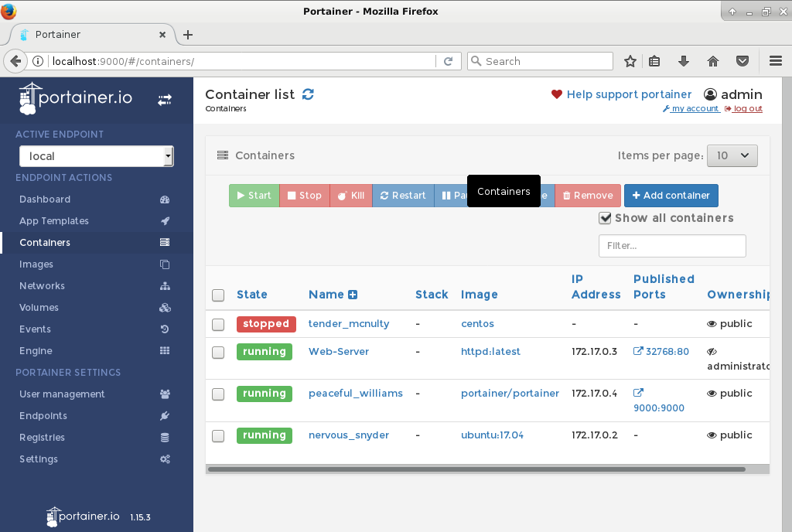The image size is (792, 532).
Task: Click the refresh icon beside Container list
Action: 308,94
